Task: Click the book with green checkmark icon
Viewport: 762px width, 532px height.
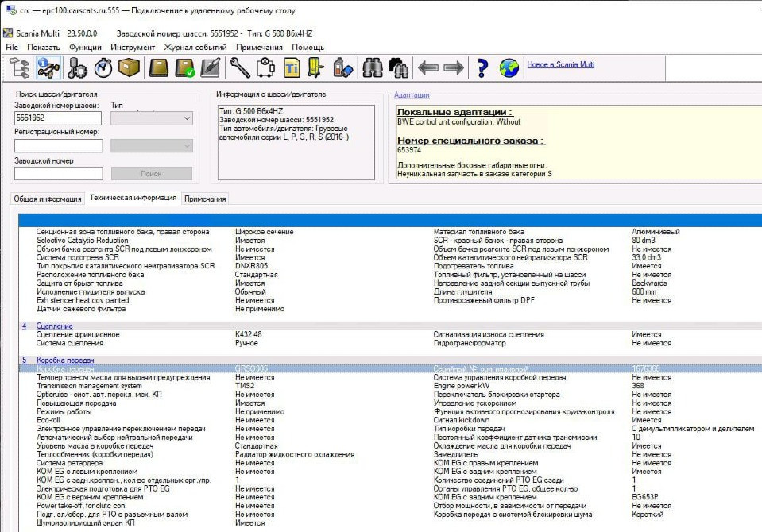Action: click(x=184, y=68)
